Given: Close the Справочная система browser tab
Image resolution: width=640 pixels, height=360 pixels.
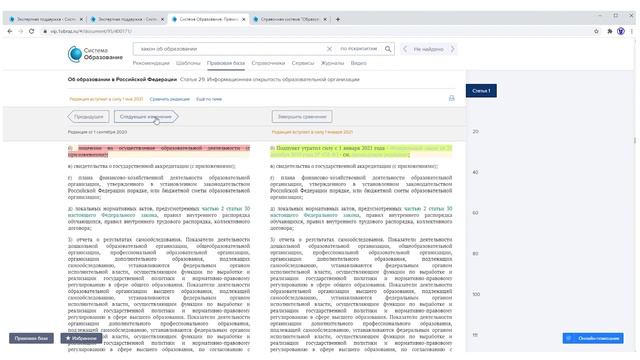Looking at the screenshot, I should click(x=325, y=19).
